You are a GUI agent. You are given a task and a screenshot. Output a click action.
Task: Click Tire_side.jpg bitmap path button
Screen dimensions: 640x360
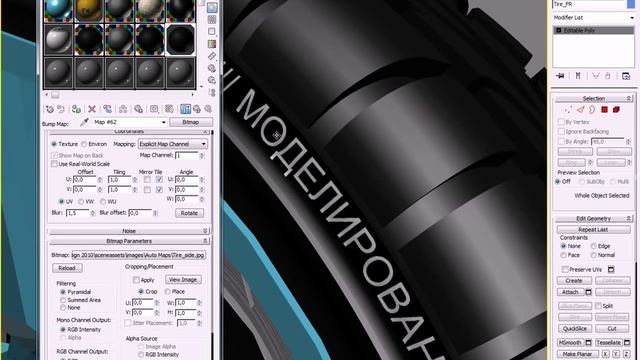[139, 255]
